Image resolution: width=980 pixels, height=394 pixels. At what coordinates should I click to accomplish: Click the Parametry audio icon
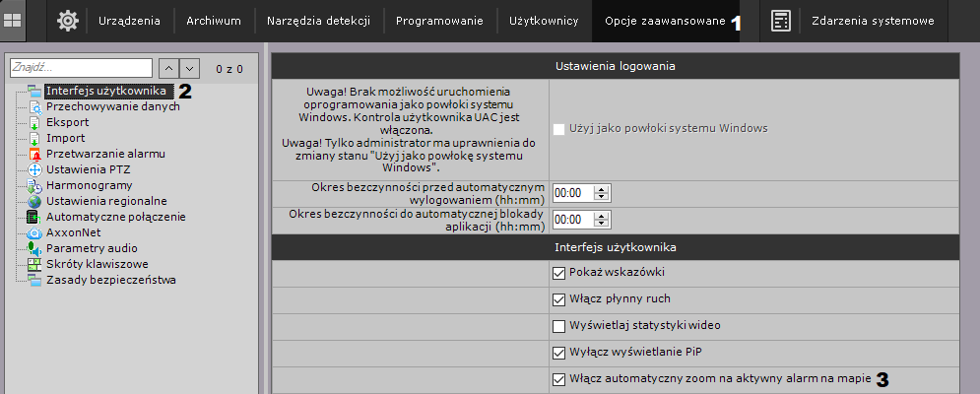click(34, 248)
